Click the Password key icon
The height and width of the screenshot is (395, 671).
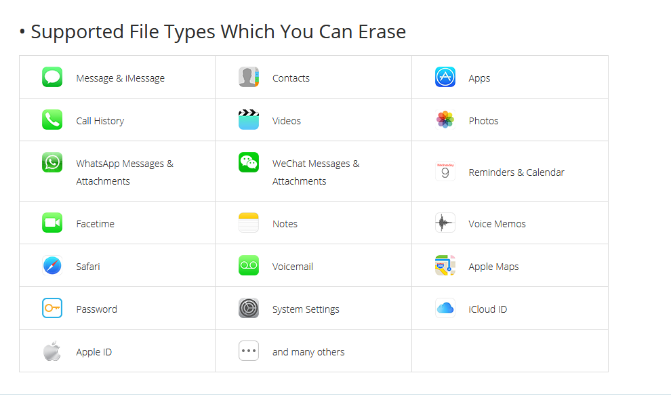[52, 308]
